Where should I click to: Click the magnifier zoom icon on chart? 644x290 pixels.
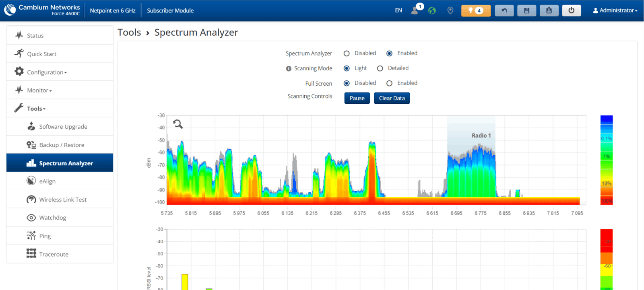pyautogui.click(x=178, y=124)
